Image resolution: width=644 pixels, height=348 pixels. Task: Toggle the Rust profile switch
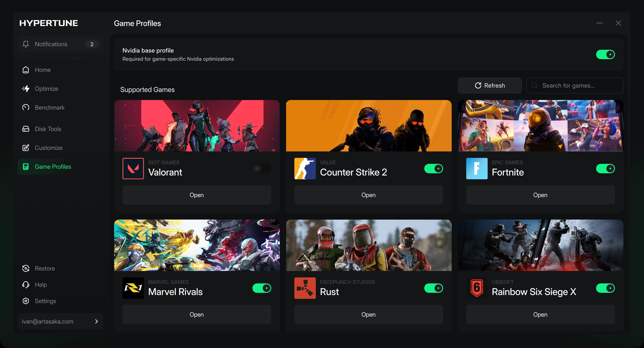434,288
